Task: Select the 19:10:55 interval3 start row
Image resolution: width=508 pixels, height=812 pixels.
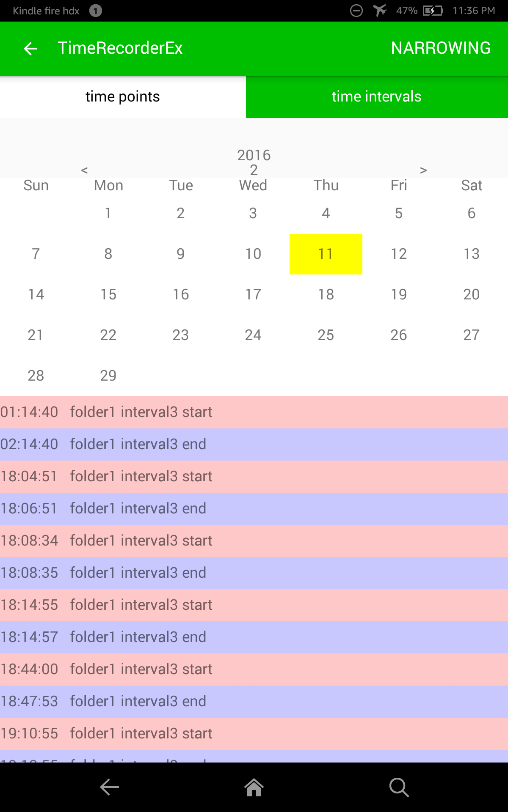Action: (254, 734)
